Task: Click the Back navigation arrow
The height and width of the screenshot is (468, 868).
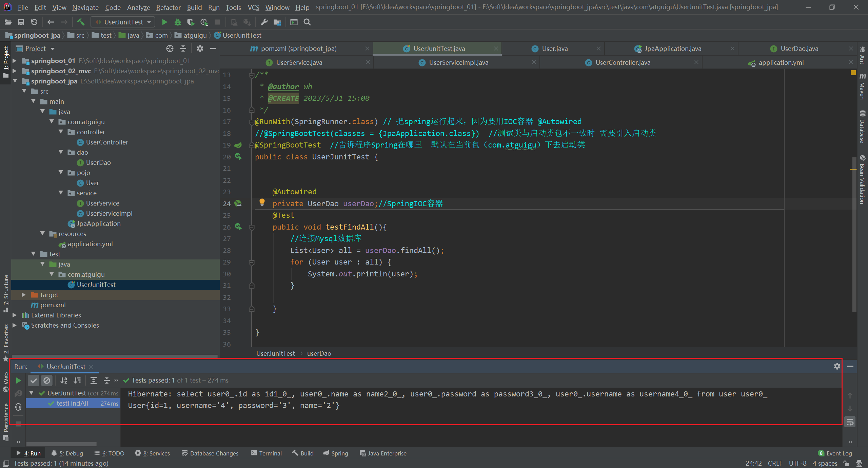Action: coord(51,22)
